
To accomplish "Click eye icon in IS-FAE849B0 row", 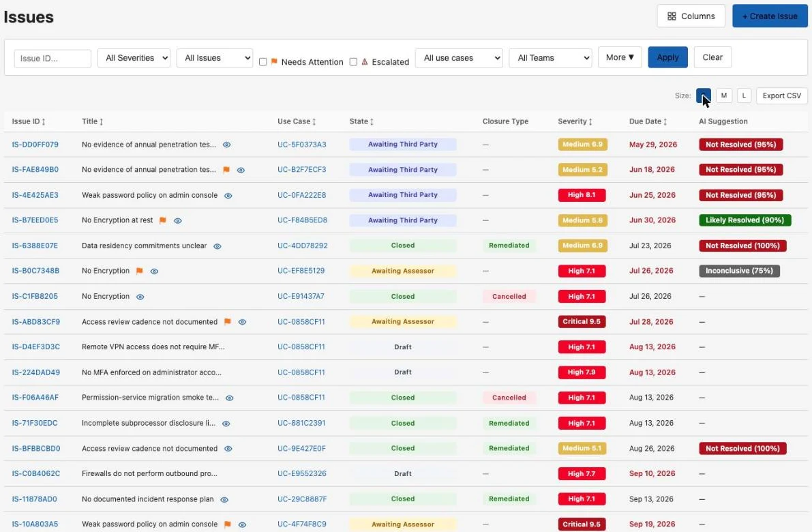I will [x=241, y=170].
